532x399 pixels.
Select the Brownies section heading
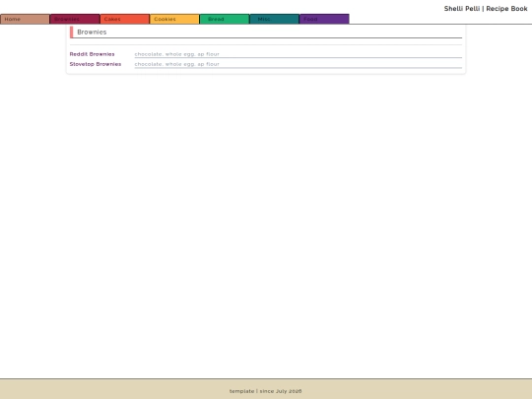(x=92, y=32)
